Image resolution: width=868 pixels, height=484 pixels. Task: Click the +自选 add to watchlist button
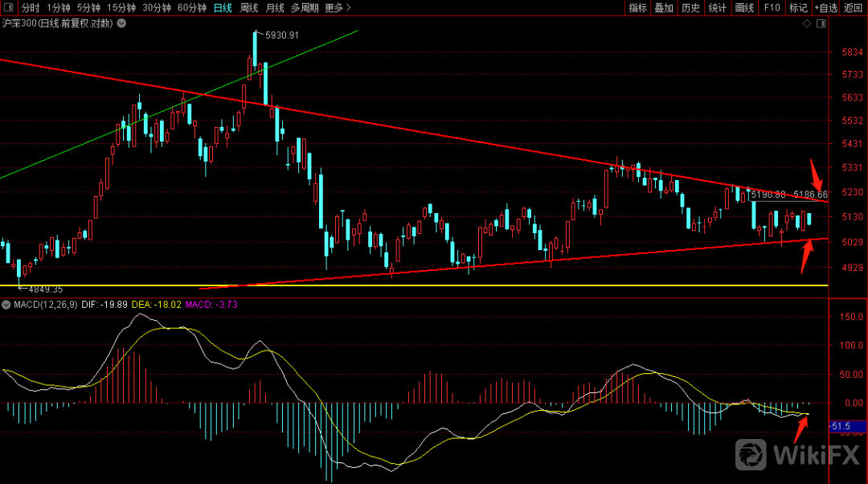click(825, 8)
